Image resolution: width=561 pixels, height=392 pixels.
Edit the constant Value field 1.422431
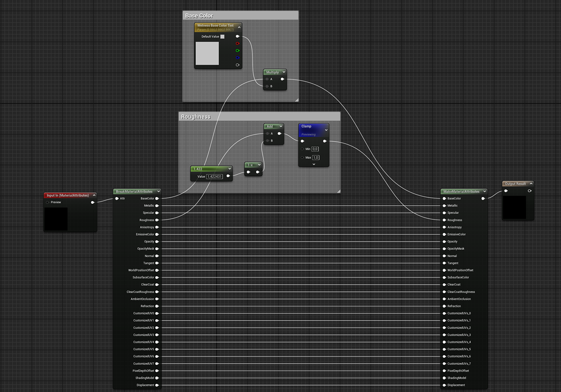(215, 176)
